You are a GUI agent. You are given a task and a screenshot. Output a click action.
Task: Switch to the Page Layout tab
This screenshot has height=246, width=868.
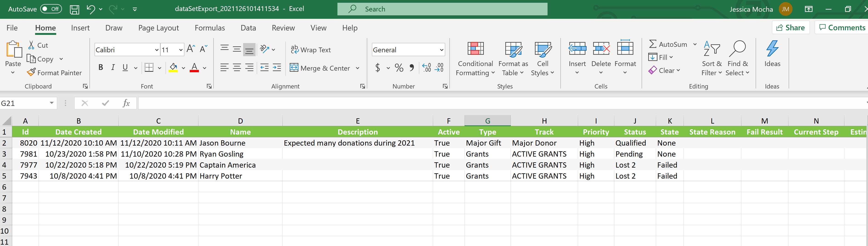click(158, 28)
